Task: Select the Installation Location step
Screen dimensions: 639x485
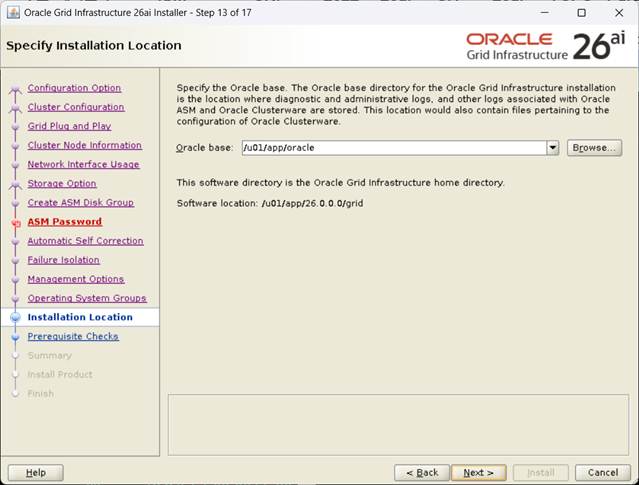Action: (80, 317)
